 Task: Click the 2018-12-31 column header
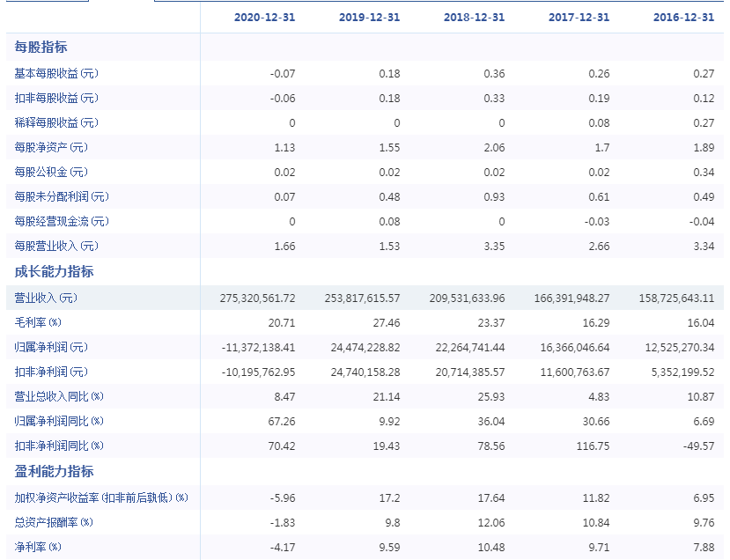(474, 18)
